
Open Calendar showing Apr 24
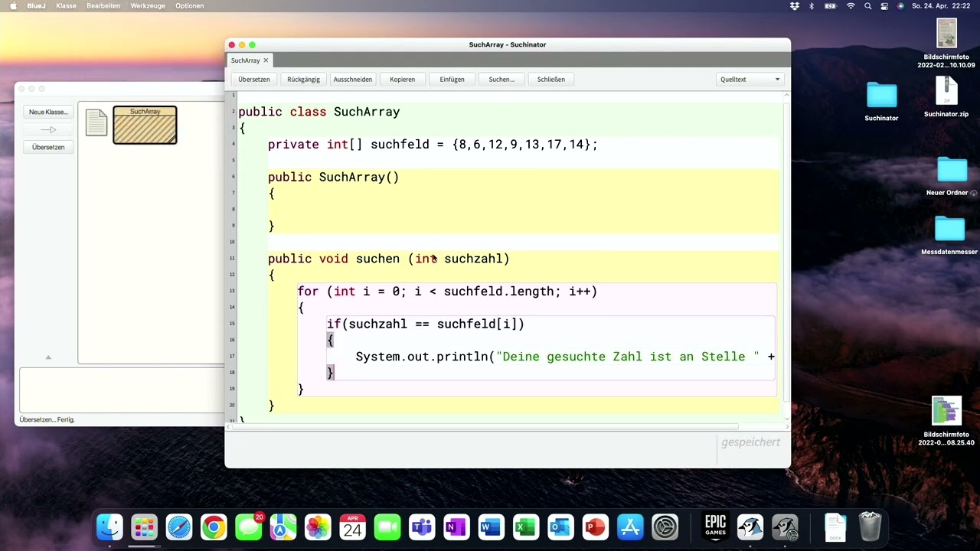[352, 527]
